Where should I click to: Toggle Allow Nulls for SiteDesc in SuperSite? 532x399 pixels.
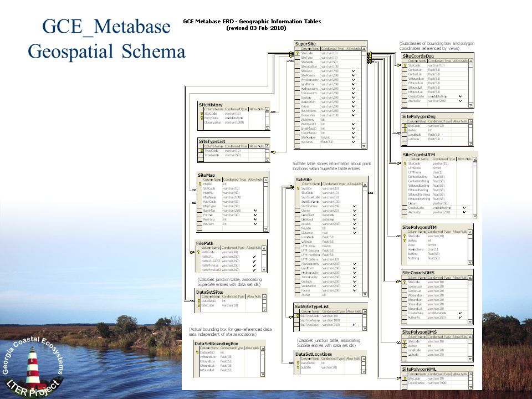click(x=354, y=71)
